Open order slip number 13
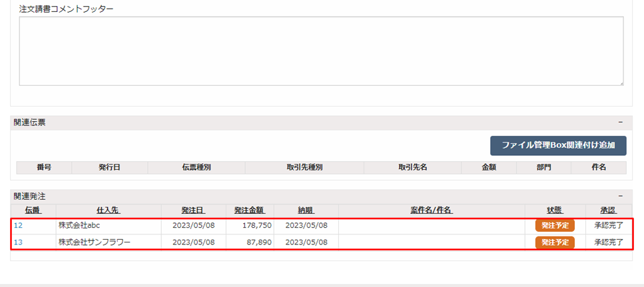Viewport: 644px width, 287px height. [x=18, y=242]
